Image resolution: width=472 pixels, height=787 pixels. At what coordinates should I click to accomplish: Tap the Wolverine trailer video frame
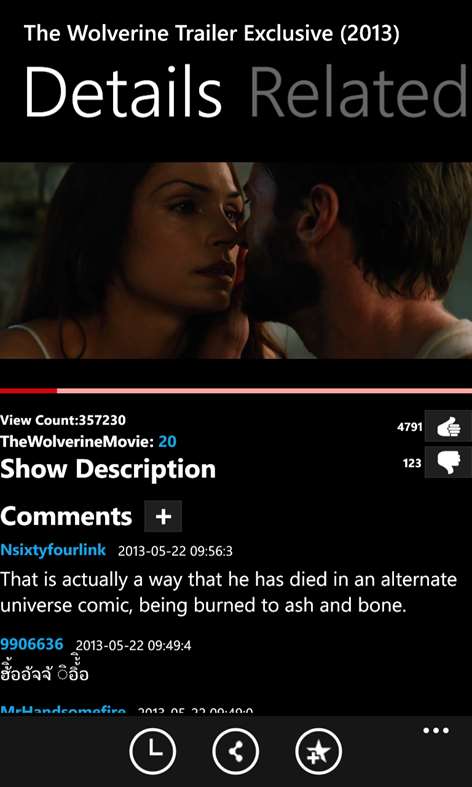click(x=236, y=260)
